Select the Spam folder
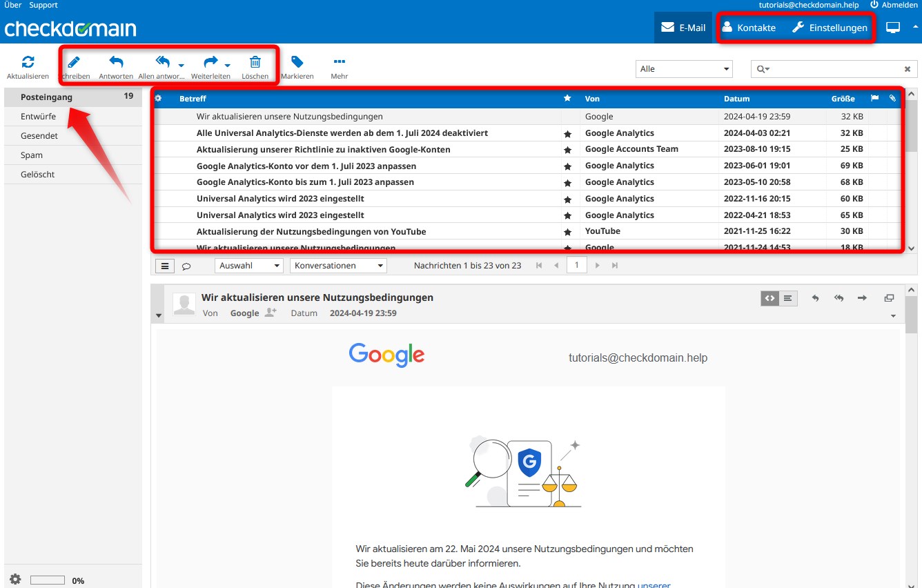The height and width of the screenshot is (588, 922). (x=73, y=155)
